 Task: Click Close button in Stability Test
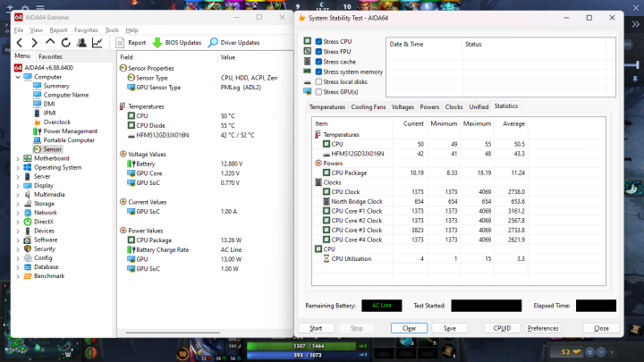[x=601, y=328]
